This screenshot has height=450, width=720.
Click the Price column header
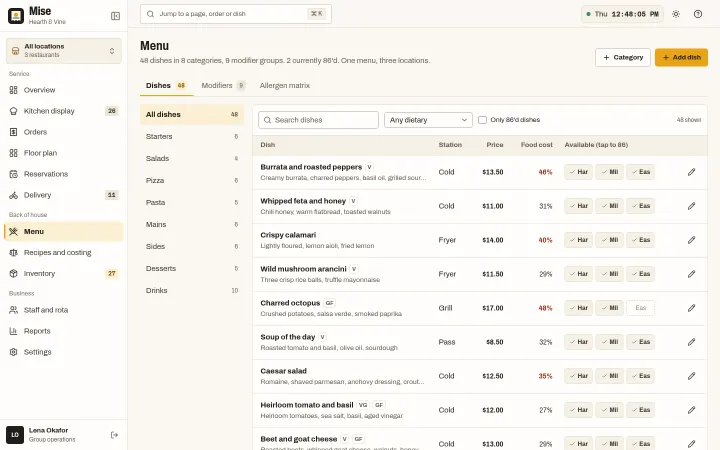point(495,145)
